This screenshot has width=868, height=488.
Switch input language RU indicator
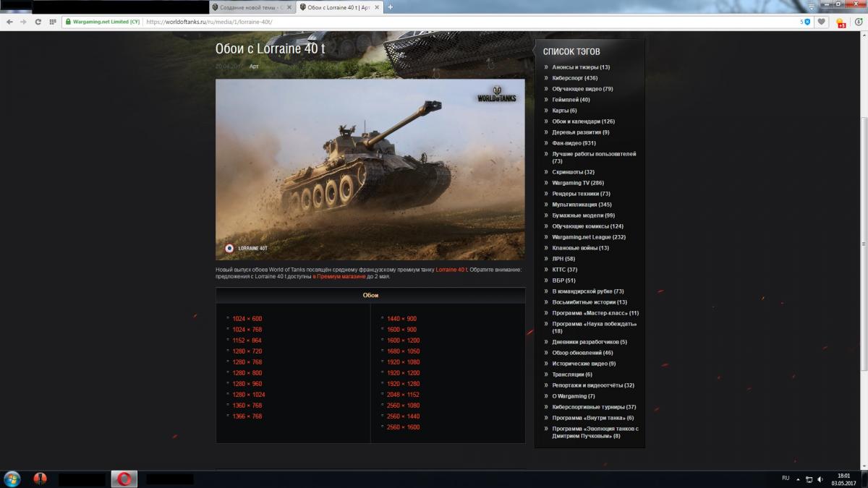(786, 478)
